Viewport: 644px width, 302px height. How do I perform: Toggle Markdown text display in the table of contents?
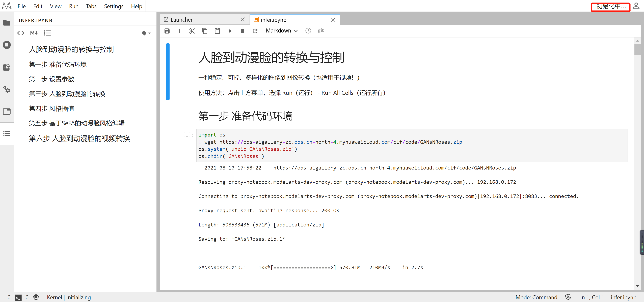[34, 33]
